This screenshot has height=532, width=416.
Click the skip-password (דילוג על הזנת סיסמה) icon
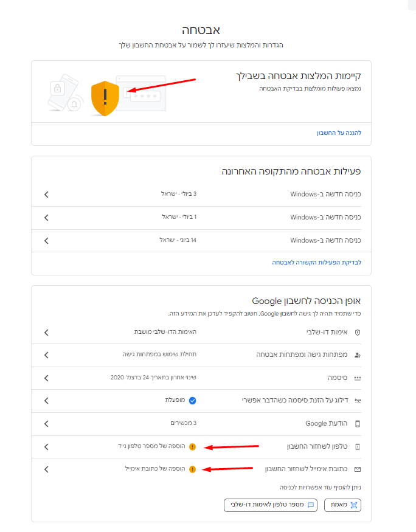click(x=358, y=401)
